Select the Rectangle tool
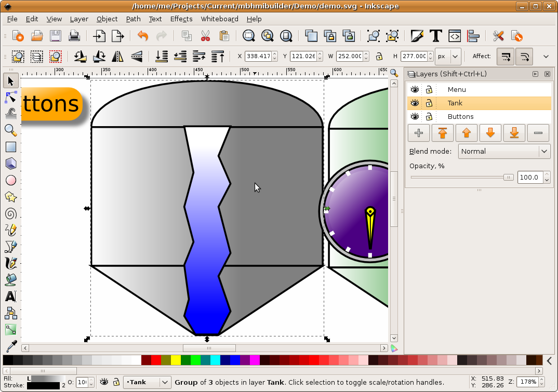This screenshot has width=558, height=392. [11, 147]
